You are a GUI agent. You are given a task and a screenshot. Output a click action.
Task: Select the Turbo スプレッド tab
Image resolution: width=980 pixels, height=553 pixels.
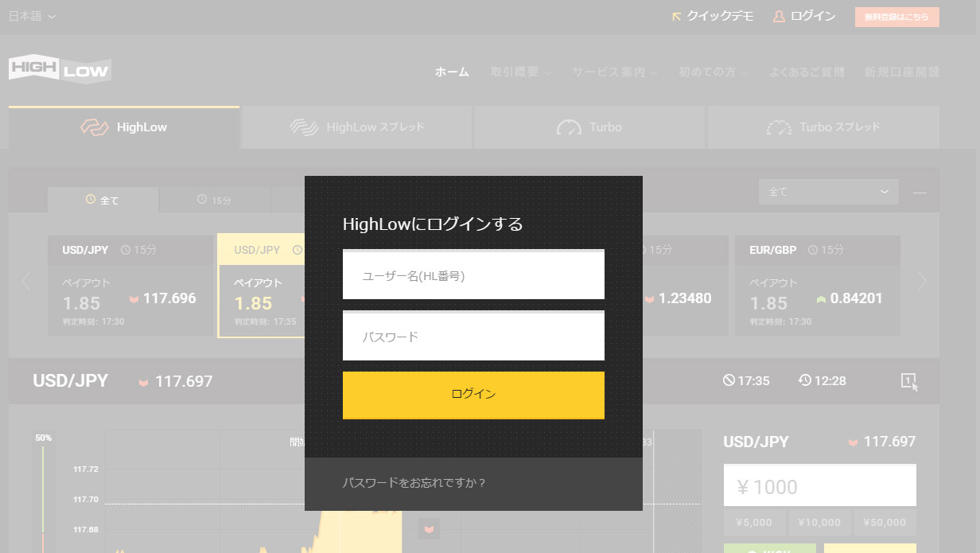[823, 127]
